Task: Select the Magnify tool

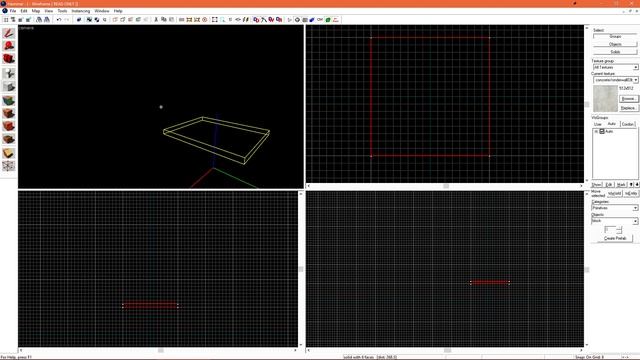Action: (9, 46)
